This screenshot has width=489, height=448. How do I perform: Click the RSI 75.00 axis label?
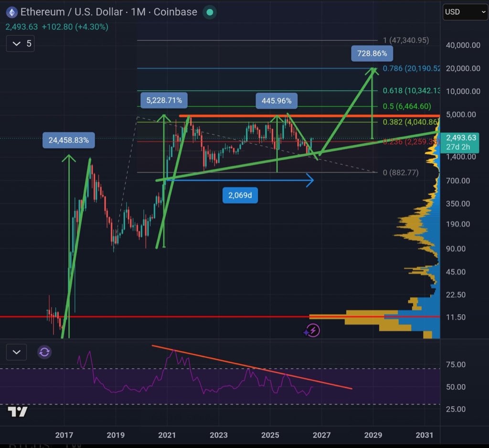click(x=456, y=365)
